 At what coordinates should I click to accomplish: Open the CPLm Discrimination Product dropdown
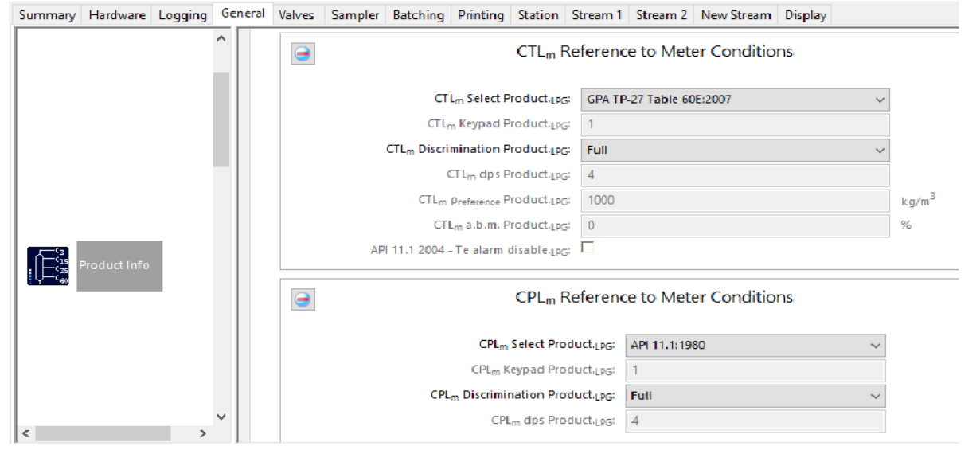tap(755, 396)
